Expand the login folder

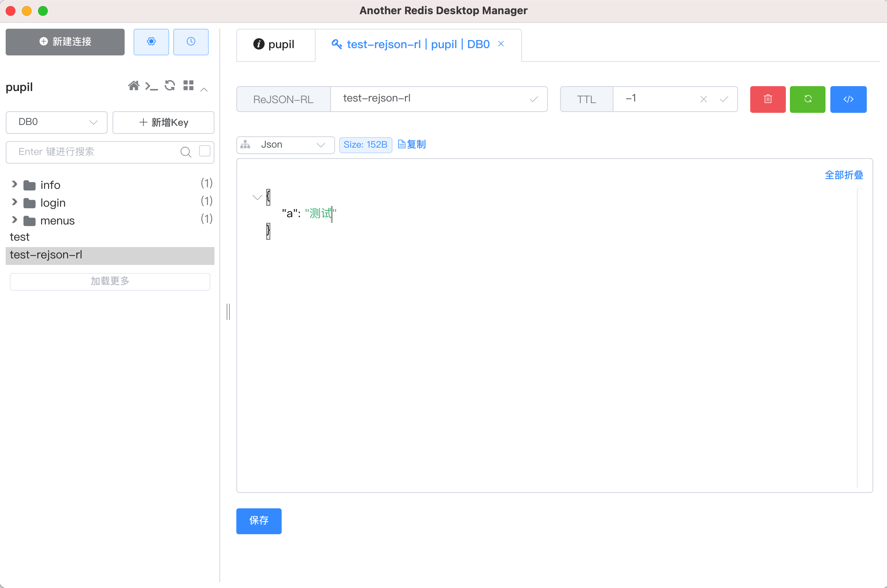(15, 202)
